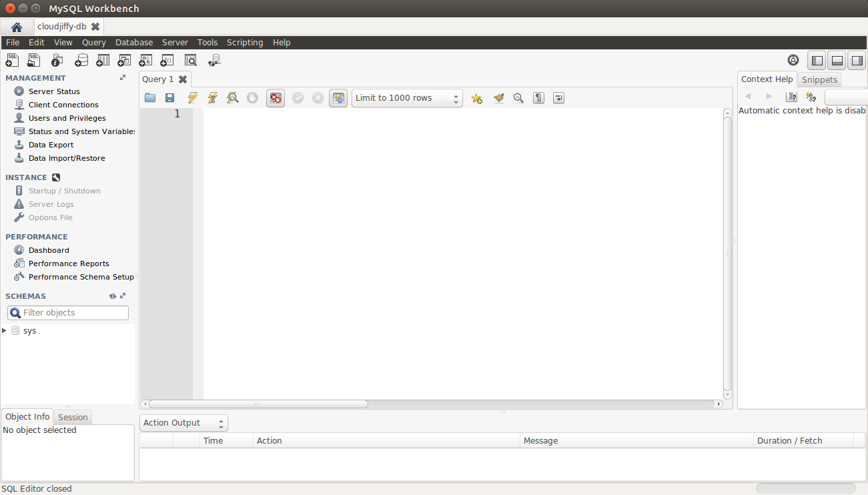This screenshot has width=868, height=495.
Task: Search table data icon
Action: (x=190, y=61)
